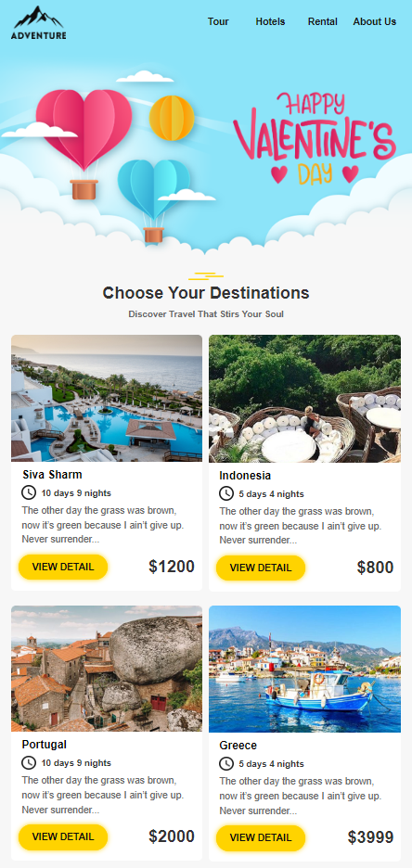View detail for Greece tour
This screenshot has height=868, width=412.
pos(261,838)
